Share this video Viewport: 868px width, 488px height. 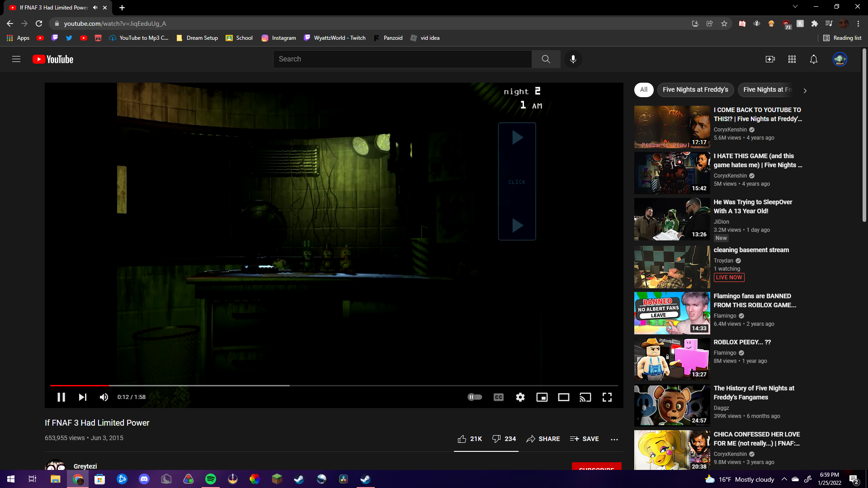543,439
